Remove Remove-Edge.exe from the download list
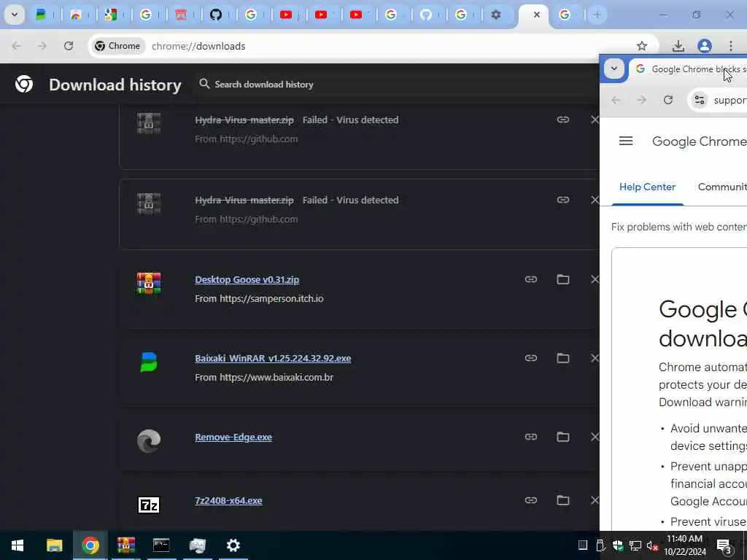 [595, 437]
